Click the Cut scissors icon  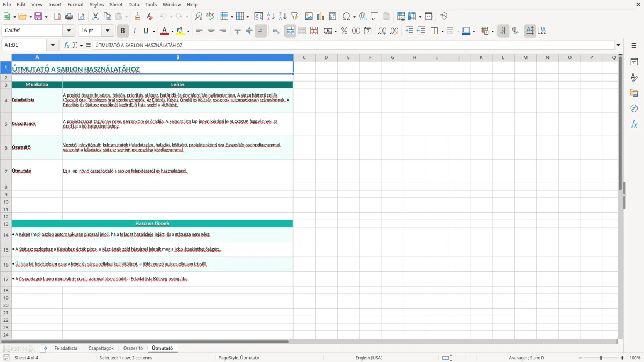tap(96, 17)
